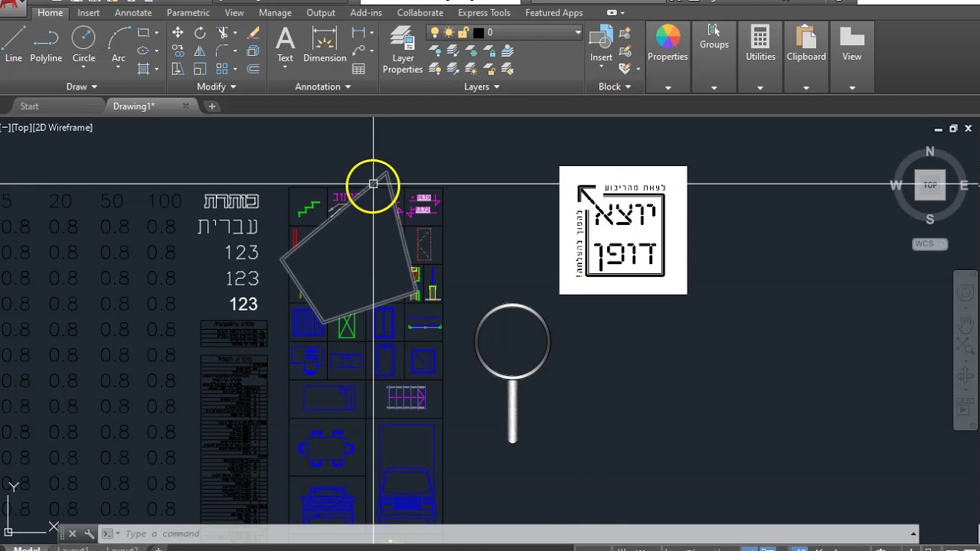This screenshot has width=980, height=551.
Task: Switch to the Insert ribbon tab
Action: [x=89, y=13]
